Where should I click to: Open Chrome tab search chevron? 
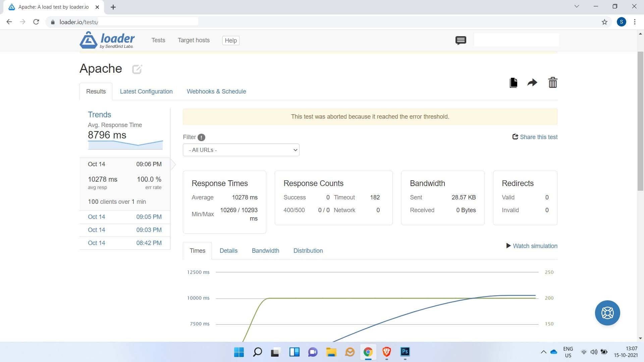(577, 6)
